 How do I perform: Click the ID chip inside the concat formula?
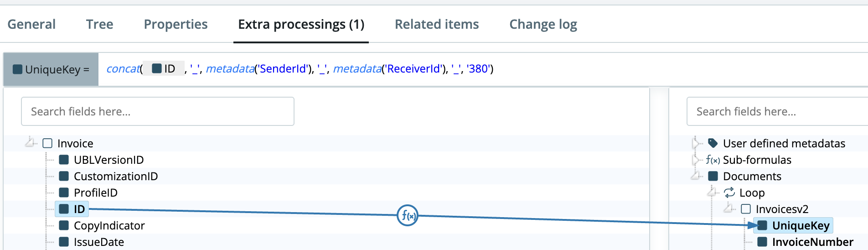pyautogui.click(x=164, y=69)
